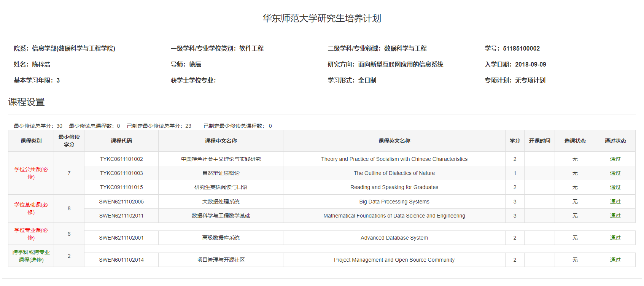Click the 高级数据库系统 course name
Image resolution: width=644 pixels, height=286 pixels.
pos(221,238)
